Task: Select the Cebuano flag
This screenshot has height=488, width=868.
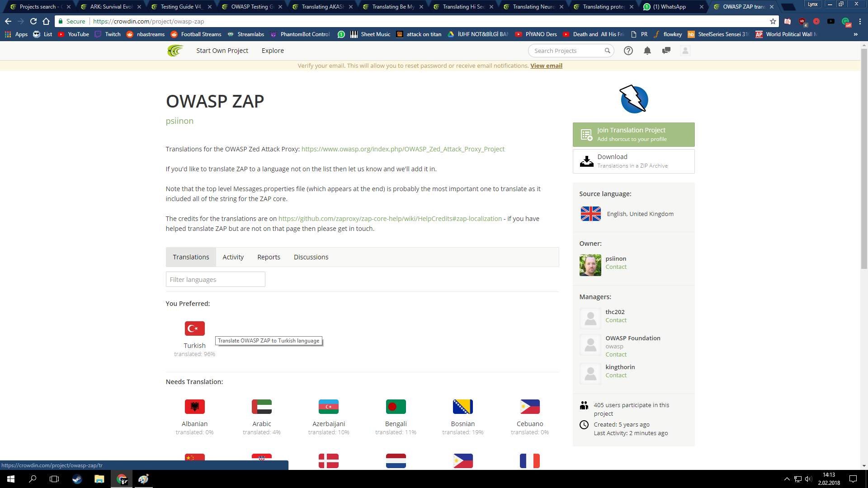Action: click(x=530, y=407)
